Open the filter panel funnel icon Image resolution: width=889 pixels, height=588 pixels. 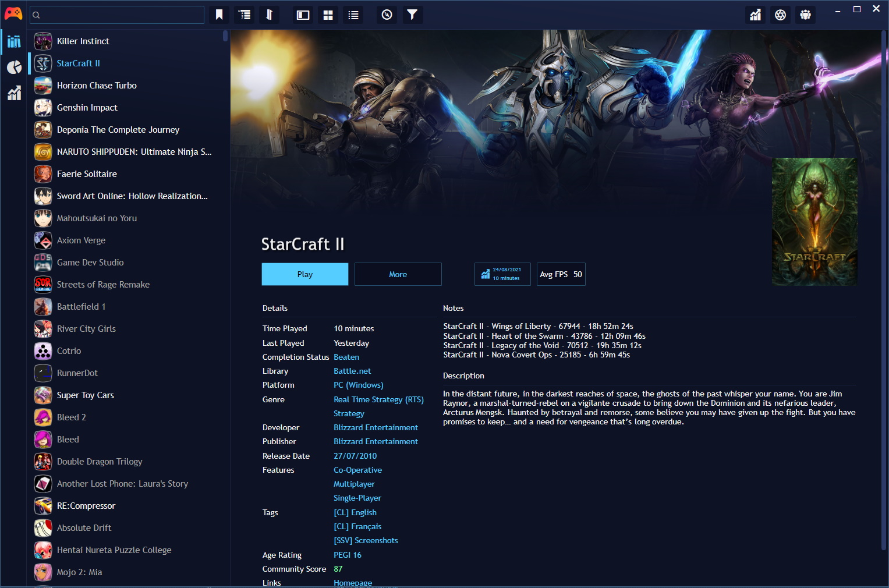412,15
